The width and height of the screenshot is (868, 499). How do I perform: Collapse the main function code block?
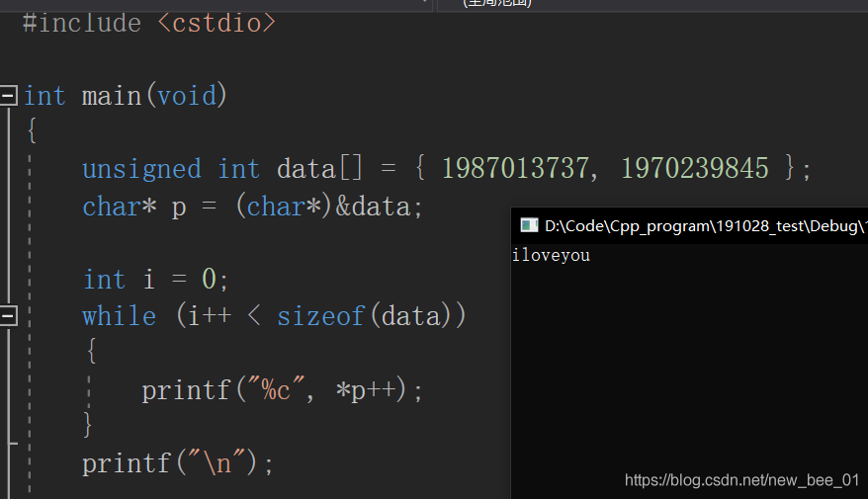(x=9, y=96)
